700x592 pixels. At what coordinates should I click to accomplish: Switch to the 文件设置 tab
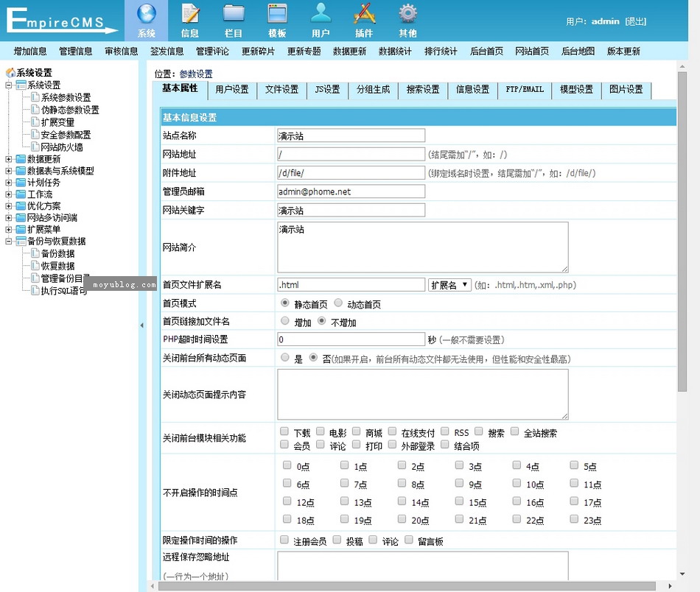coord(281,90)
